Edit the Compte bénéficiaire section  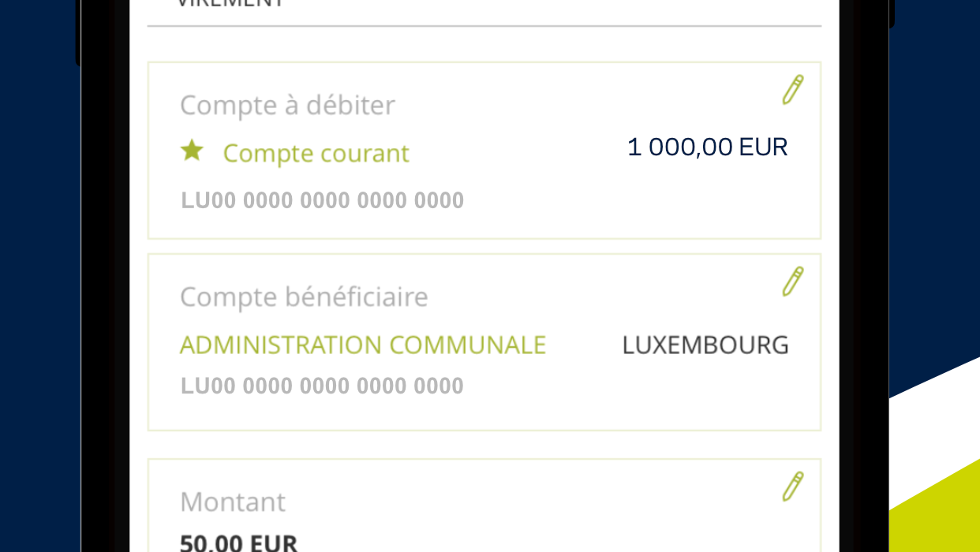(792, 282)
